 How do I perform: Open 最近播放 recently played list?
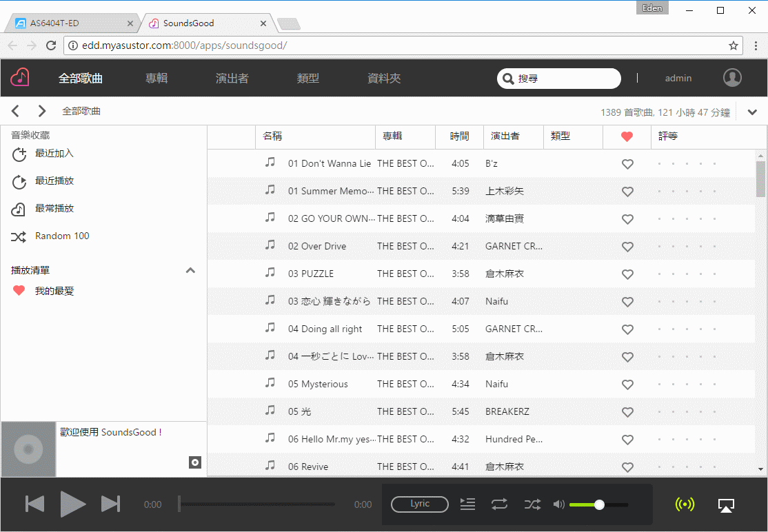pos(54,181)
